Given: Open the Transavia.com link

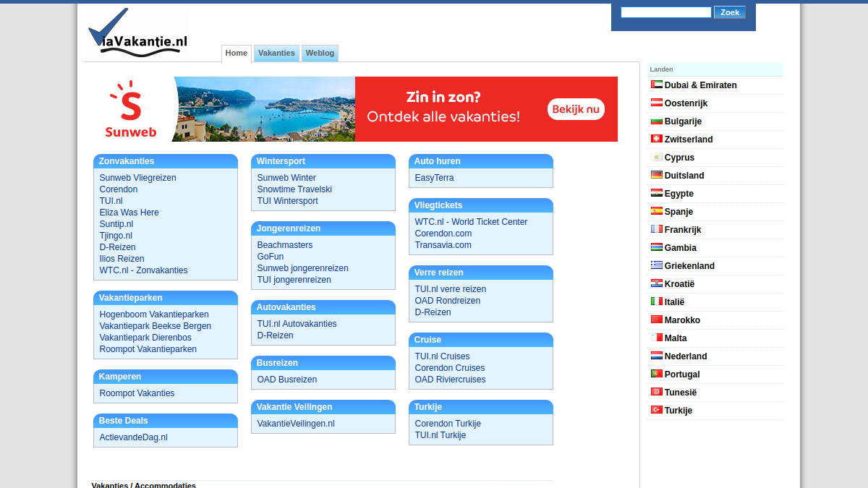Looking at the screenshot, I should pyautogui.click(x=443, y=245).
